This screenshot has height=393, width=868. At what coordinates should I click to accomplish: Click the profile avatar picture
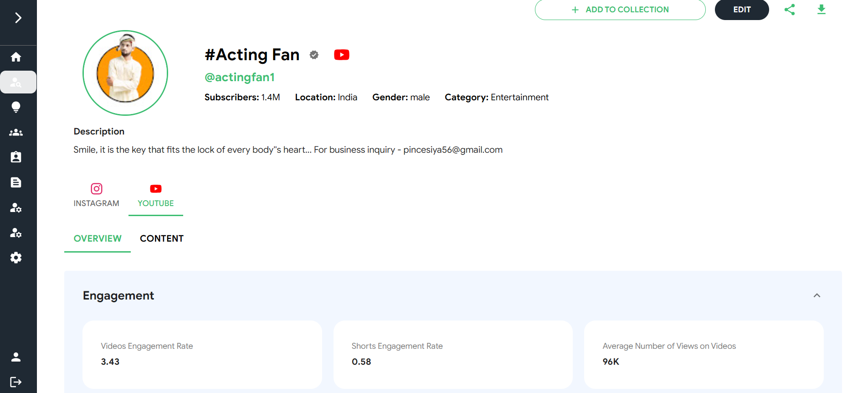125,73
